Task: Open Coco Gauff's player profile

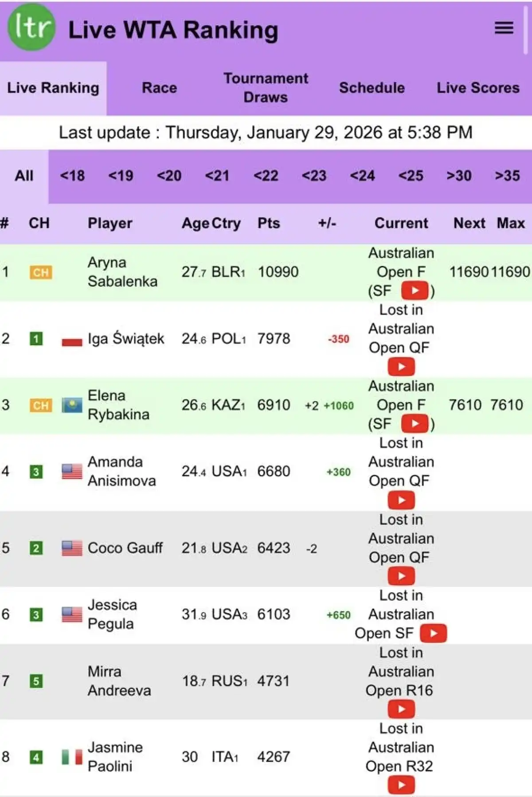Action: 125,548
